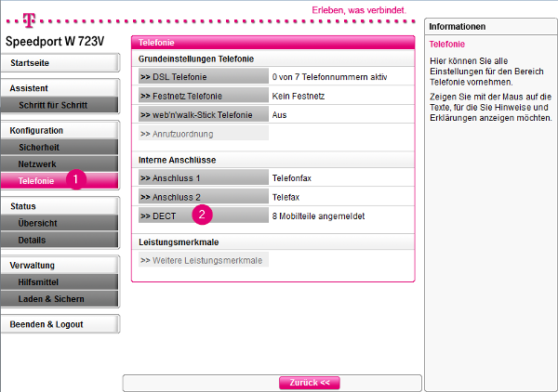Open the Netzwerk configuration page
Image resolution: width=558 pixels, height=392 pixels.
pos(60,163)
